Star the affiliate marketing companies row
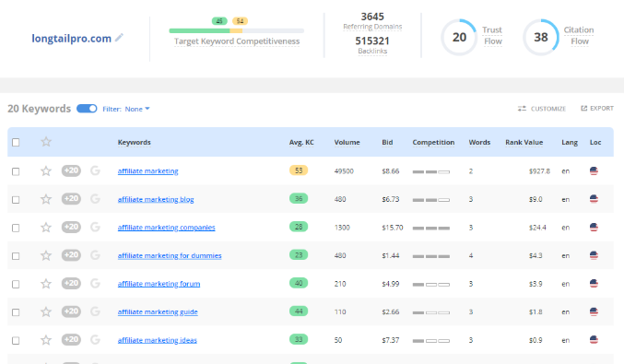624x364 pixels. pyautogui.click(x=46, y=227)
